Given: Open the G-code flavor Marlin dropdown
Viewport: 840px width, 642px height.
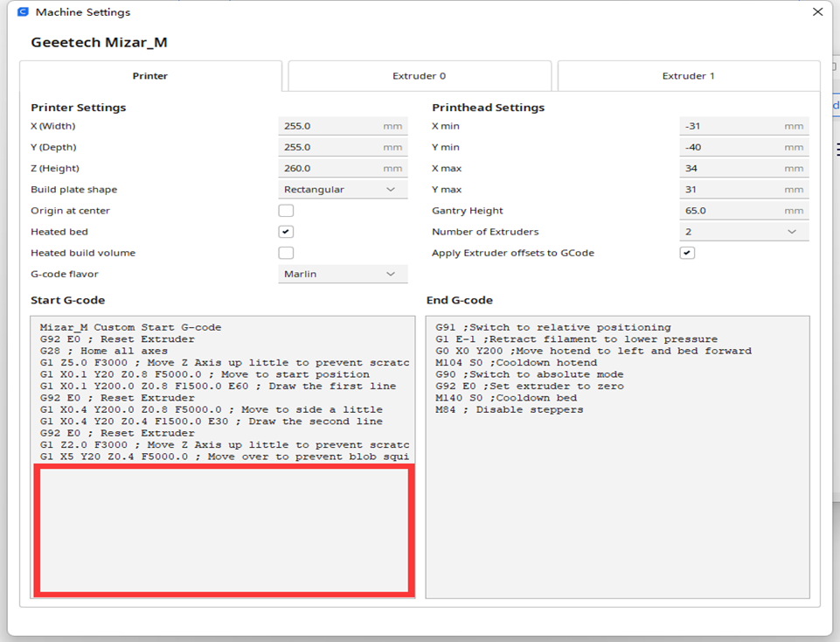Looking at the screenshot, I should pos(343,274).
